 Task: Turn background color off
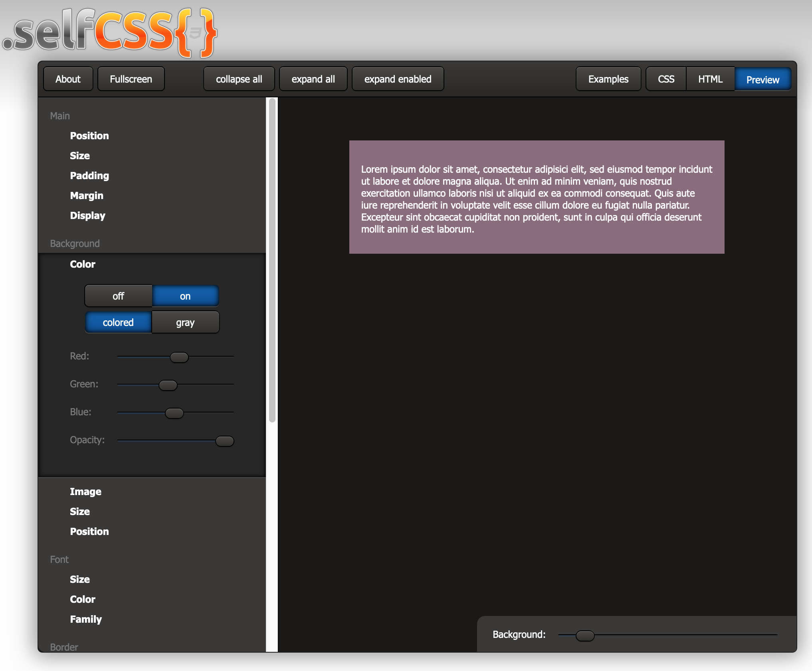[118, 296]
